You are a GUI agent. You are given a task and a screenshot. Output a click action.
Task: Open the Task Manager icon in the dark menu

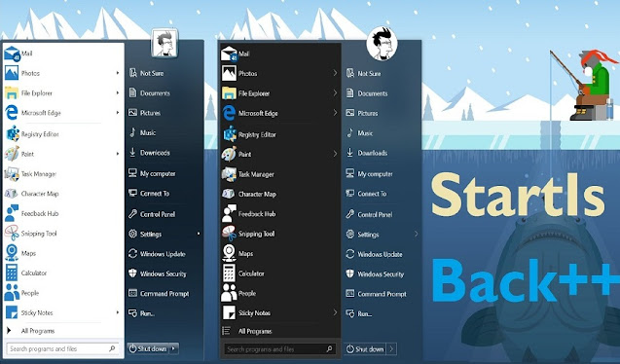[x=229, y=174]
